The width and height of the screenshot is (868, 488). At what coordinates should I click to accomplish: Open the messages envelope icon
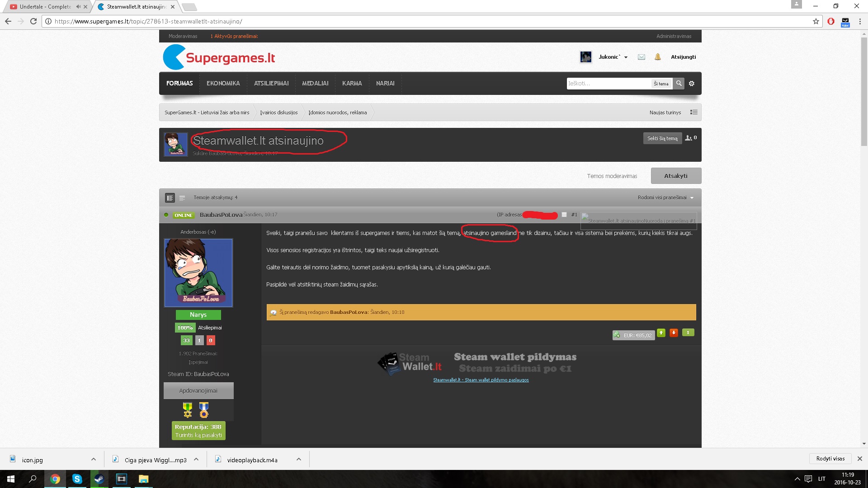641,57
